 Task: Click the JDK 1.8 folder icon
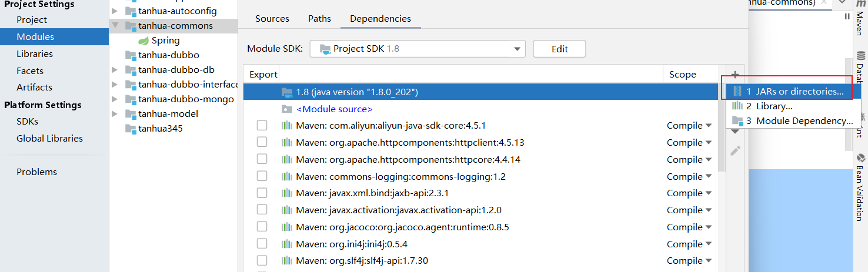click(287, 92)
